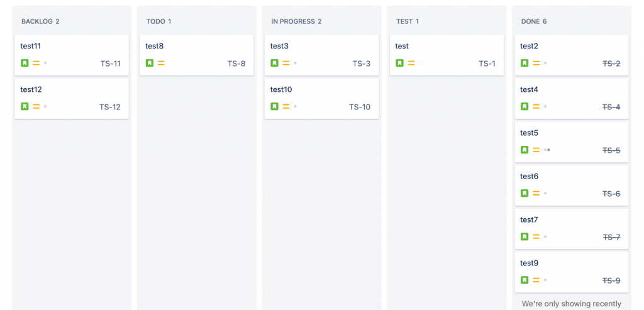Click the days-in-column dots on test5 card
Screen dimensions: 644x310
[547, 150]
